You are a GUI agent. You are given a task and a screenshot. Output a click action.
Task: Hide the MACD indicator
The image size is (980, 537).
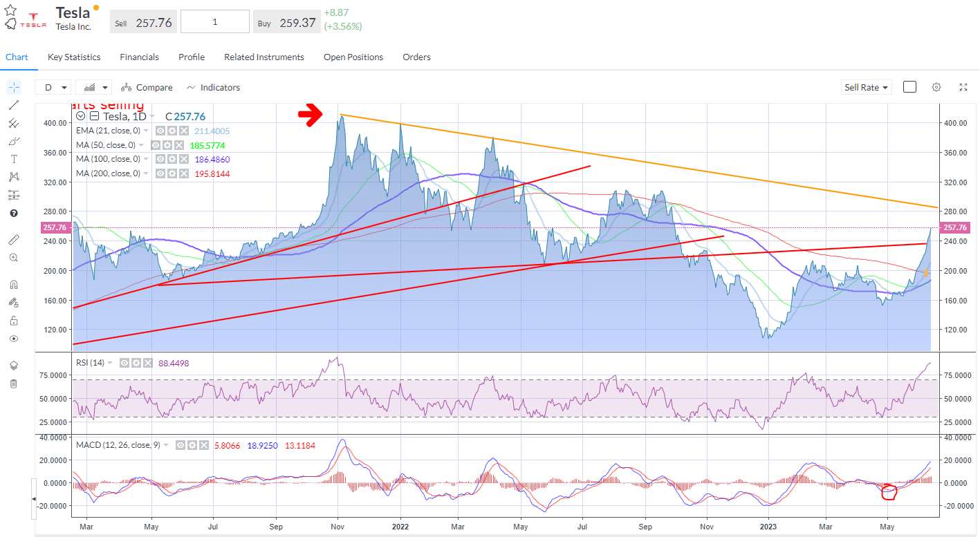(x=181, y=446)
